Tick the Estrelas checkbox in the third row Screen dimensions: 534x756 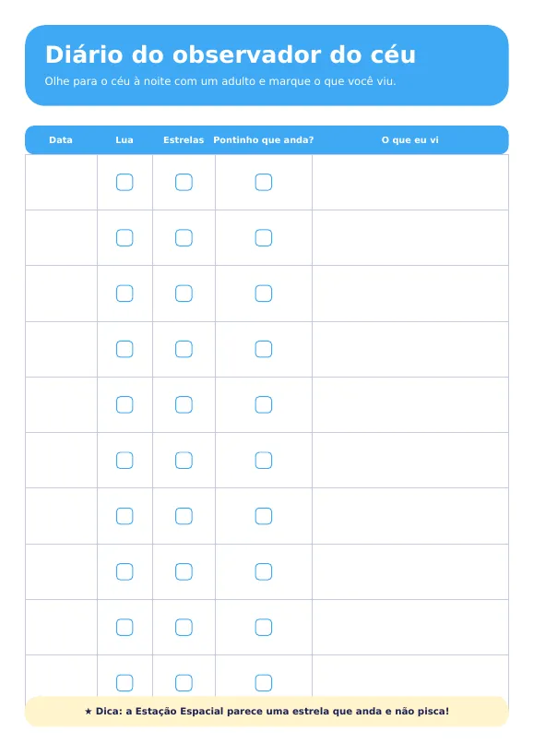pyautogui.click(x=184, y=294)
